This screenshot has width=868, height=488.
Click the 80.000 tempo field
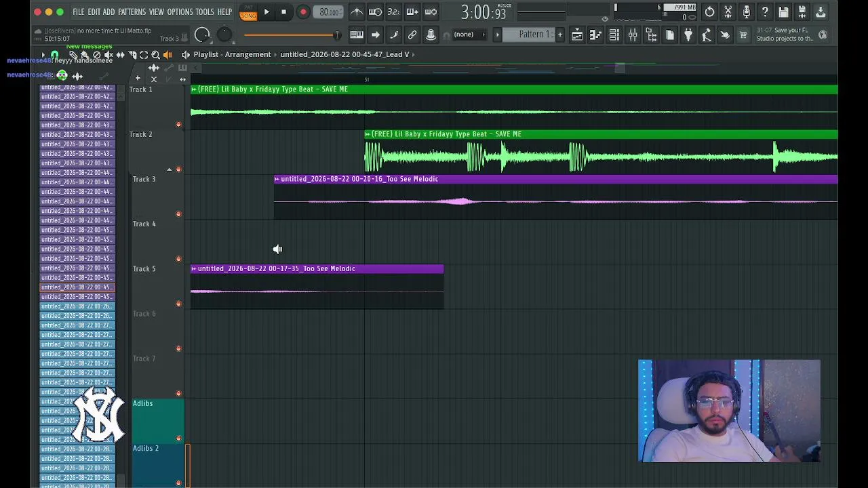[x=329, y=12]
